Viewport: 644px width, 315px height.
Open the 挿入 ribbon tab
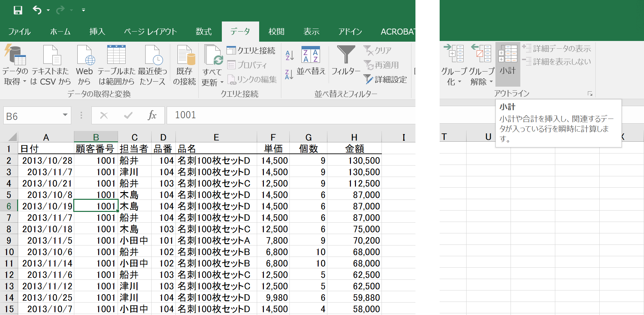tap(97, 32)
